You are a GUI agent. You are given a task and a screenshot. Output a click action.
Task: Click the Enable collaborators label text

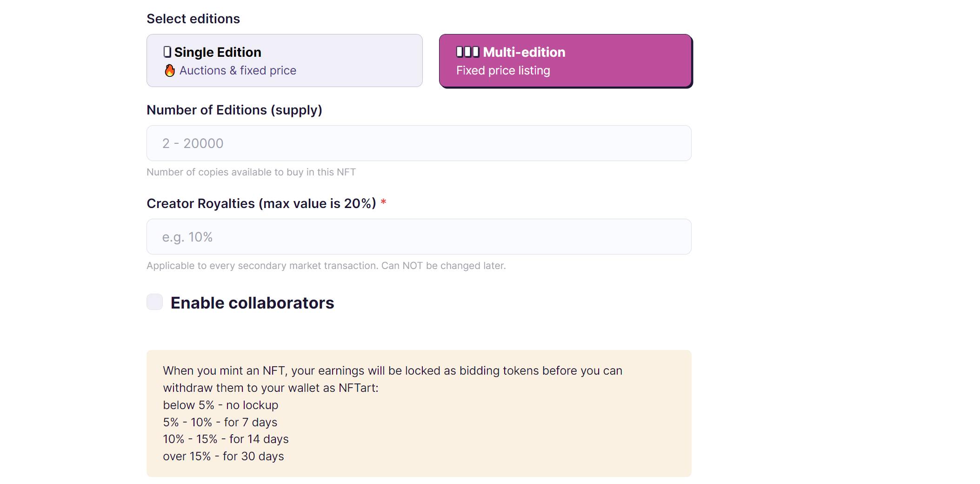click(x=252, y=303)
